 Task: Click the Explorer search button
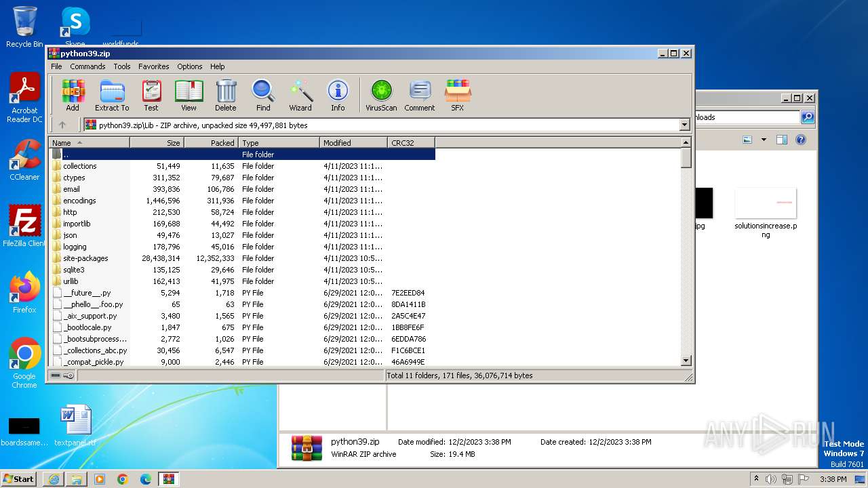807,117
